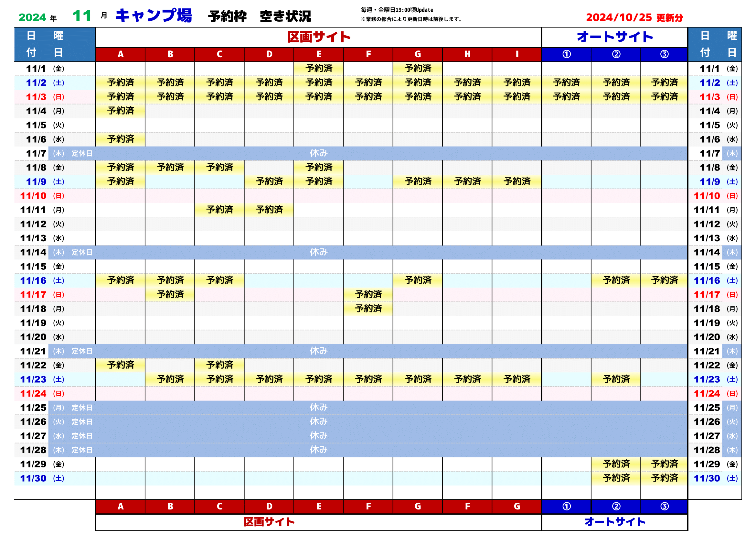Click 予約済 in 11/29 row, auto site ③
756x535 pixels.
665,464
